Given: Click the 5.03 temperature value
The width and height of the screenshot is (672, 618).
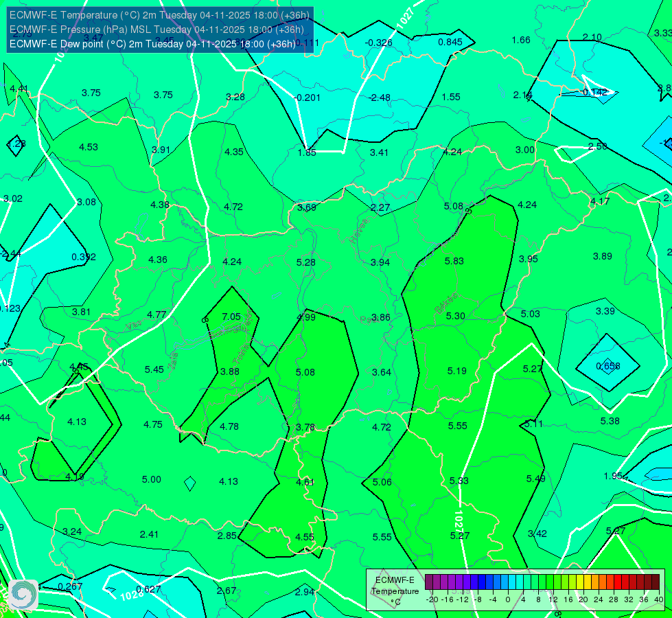Looking at the screenshot, I should coord(530,314).
